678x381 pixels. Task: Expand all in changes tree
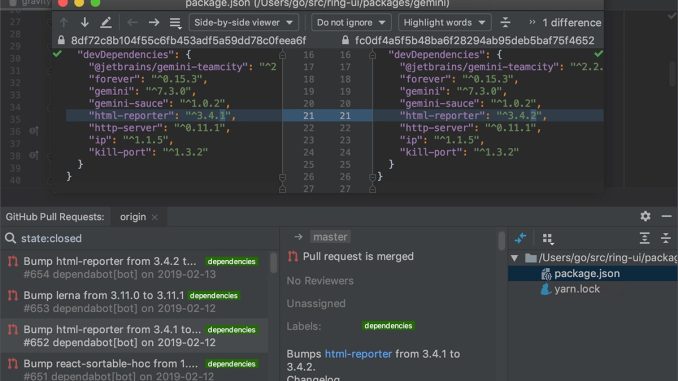coord(644,238)
